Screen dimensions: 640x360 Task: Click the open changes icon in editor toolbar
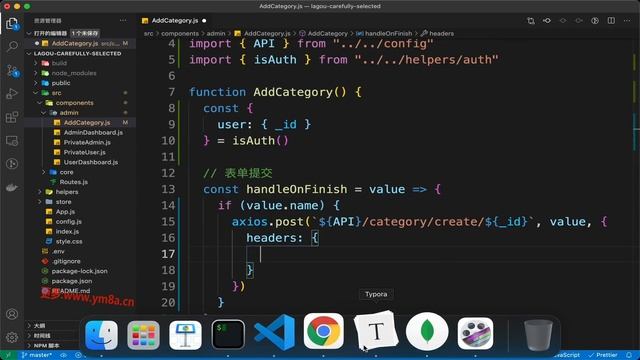tap(531, 20)
